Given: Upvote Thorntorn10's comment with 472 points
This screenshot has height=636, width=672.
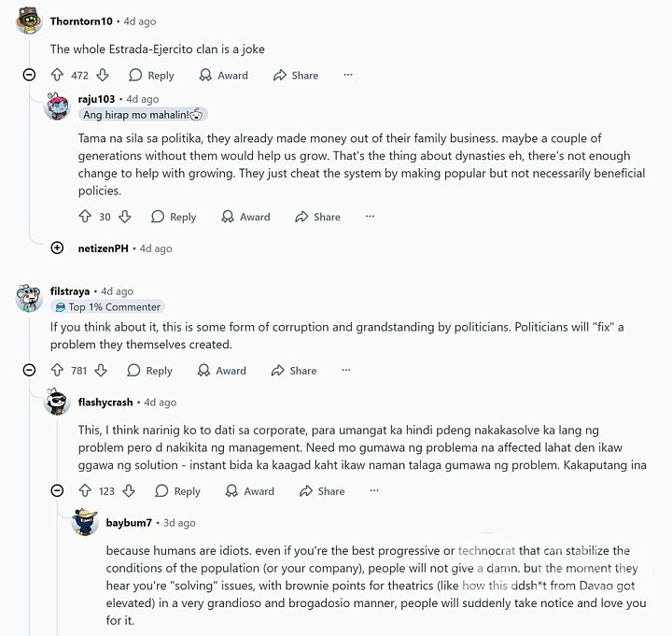Looking at the screenshot, I should coord(57,76).
